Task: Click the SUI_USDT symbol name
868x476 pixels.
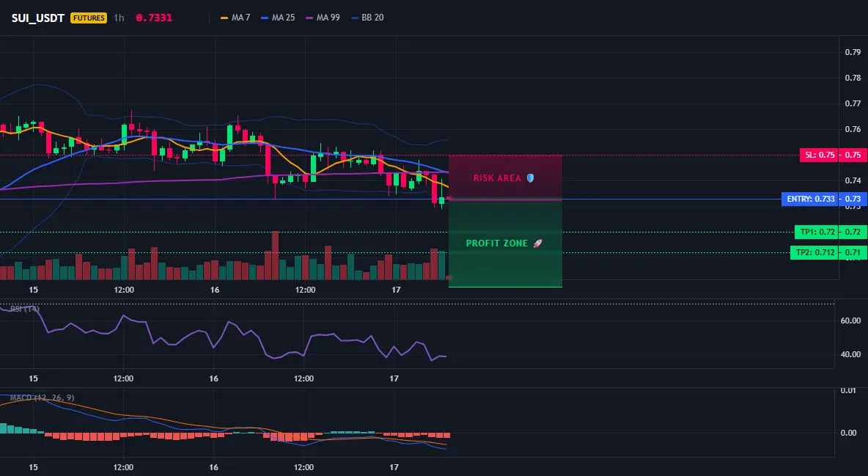Action: pos(38,18)
